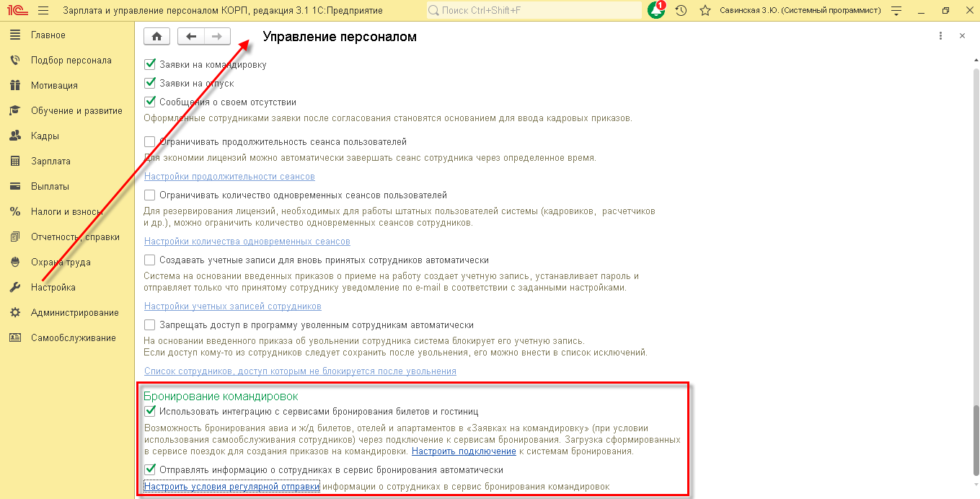The width and height of the screenshot is (980, 499).
Task: Click the Бронирование командировок heading
Action: pyautogui.click(x=221, y=396)
